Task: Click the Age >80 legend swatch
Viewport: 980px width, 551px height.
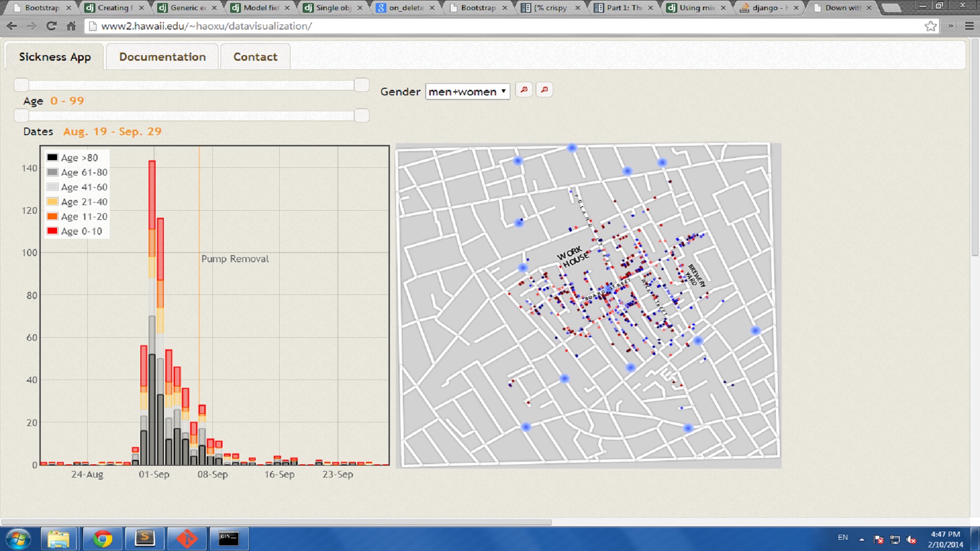Action: point(53,158)
